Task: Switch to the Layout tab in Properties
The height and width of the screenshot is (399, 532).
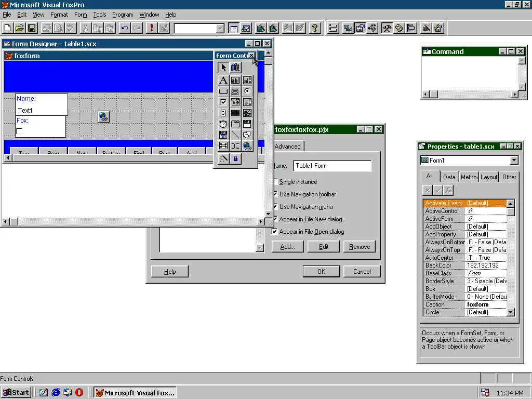Action: (488, 177)
